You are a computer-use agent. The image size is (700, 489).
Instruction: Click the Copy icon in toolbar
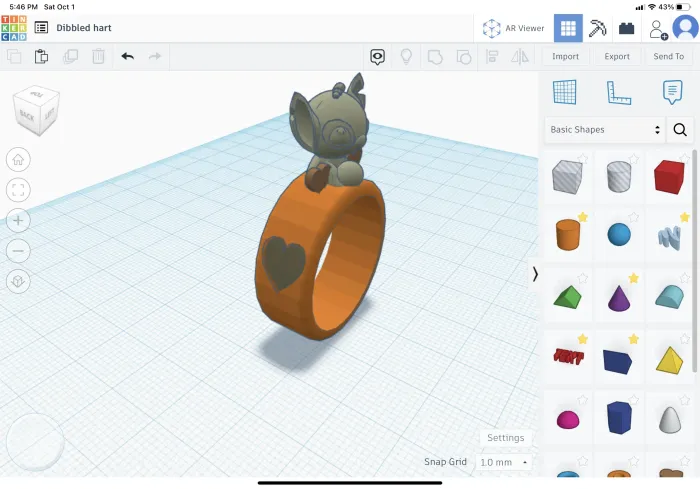14,56
